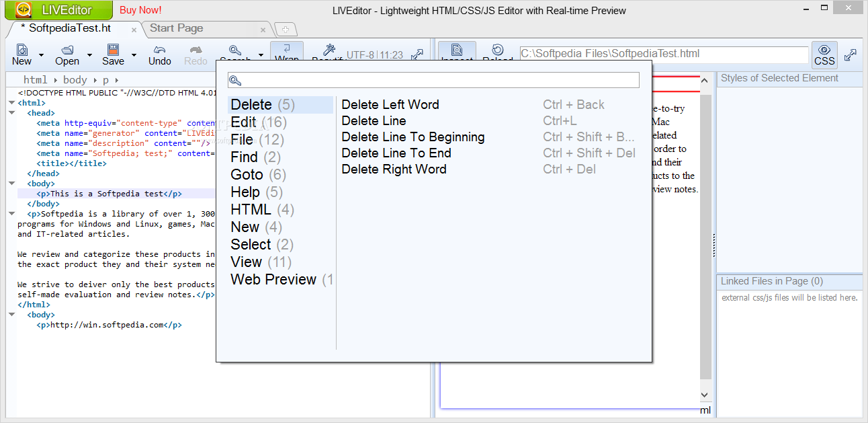The width and height of the screenshot is (868, 423).
Task: Maximize the editor pane with arrows icon
Action: pos(417,55)
